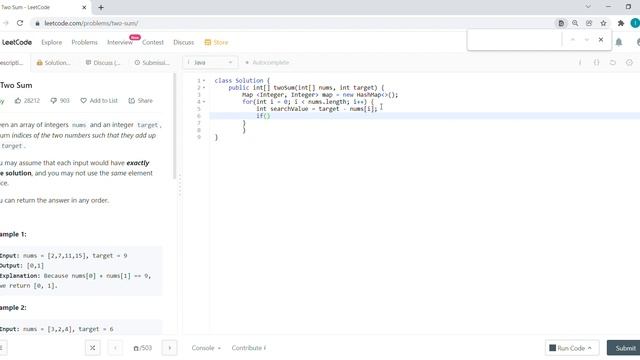The image size is (640, 360).
Task: Open the Java language dropdown
Action: coord(210,62)
